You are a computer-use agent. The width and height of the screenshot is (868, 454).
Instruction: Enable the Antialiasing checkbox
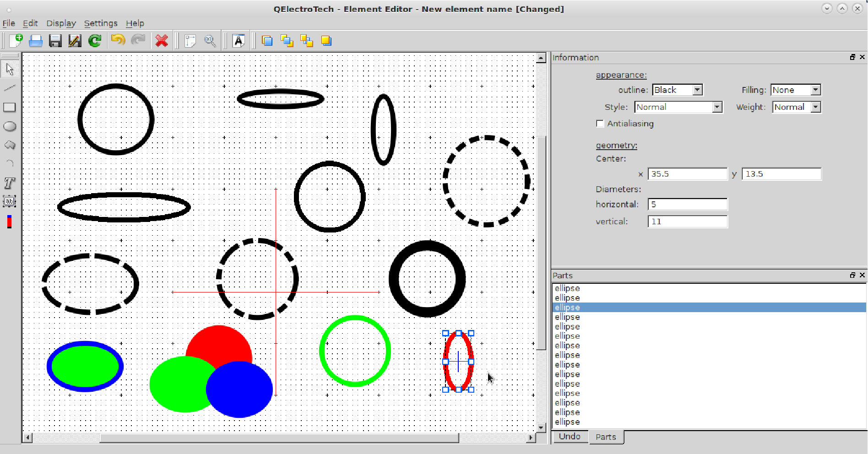pyautogui.click(x=600, y=124)
